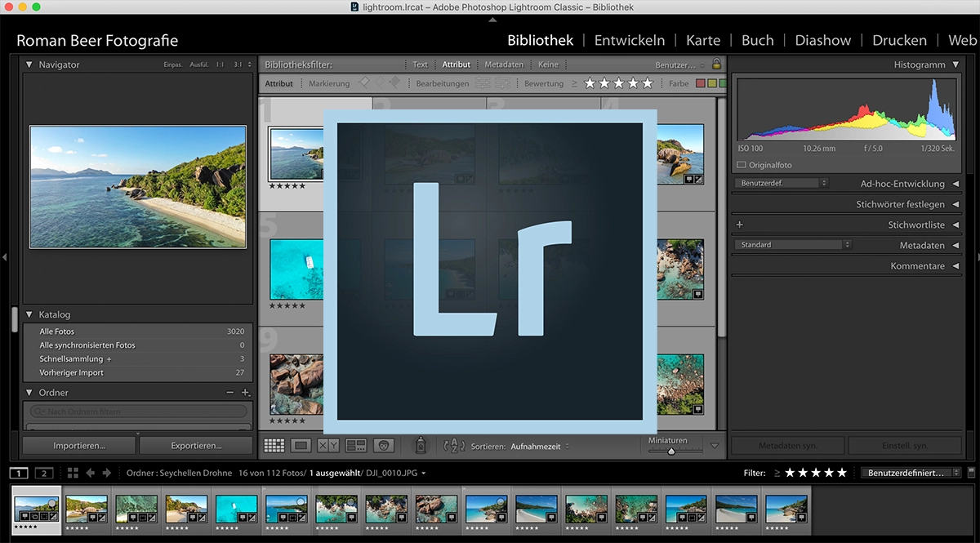
Task: Select Metadaten library filter tab
Action: (504, 65)
